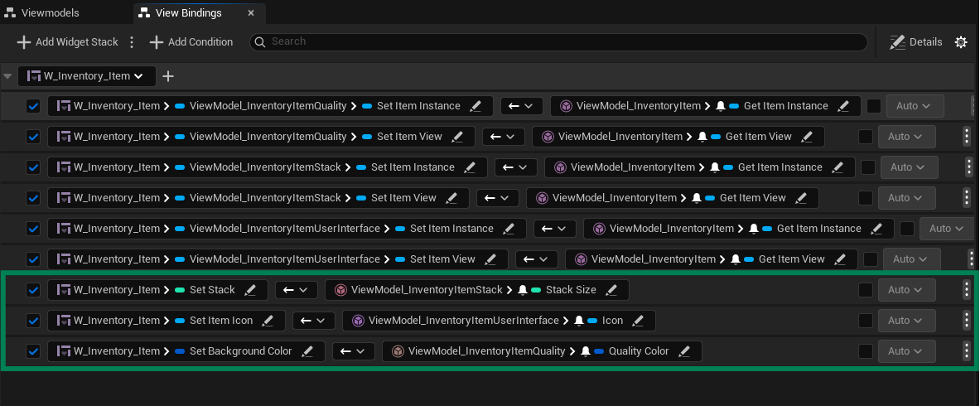980x406 pixels.
Task: Click into the Search field
Action: click(563, 41)
